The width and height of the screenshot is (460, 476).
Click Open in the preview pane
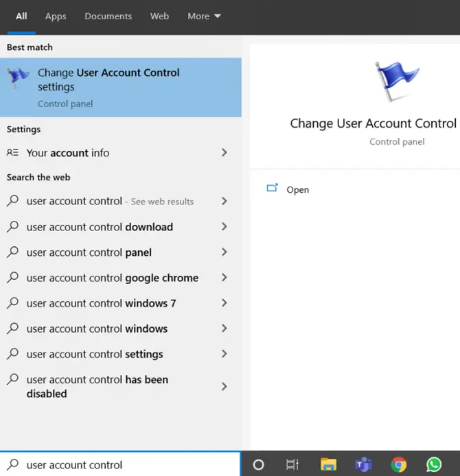[x=298, y=190]
